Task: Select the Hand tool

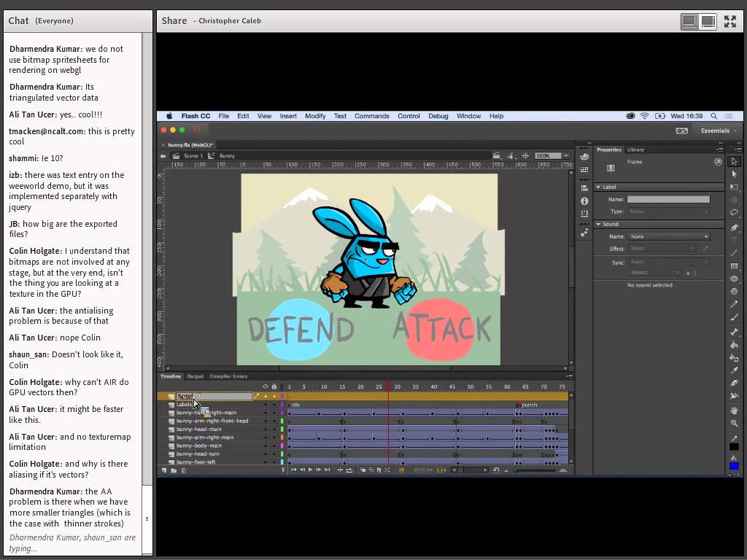Action: click(x=734, y=411)
